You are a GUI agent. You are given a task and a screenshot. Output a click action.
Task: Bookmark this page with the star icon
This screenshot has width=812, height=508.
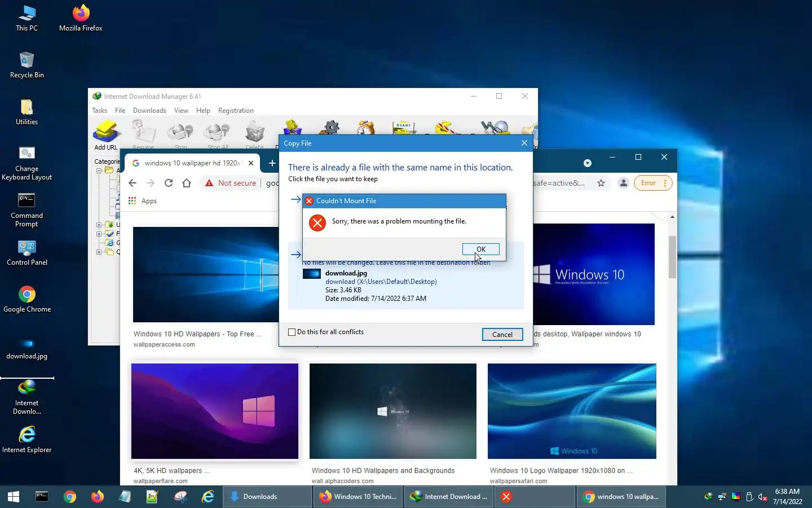601,183
